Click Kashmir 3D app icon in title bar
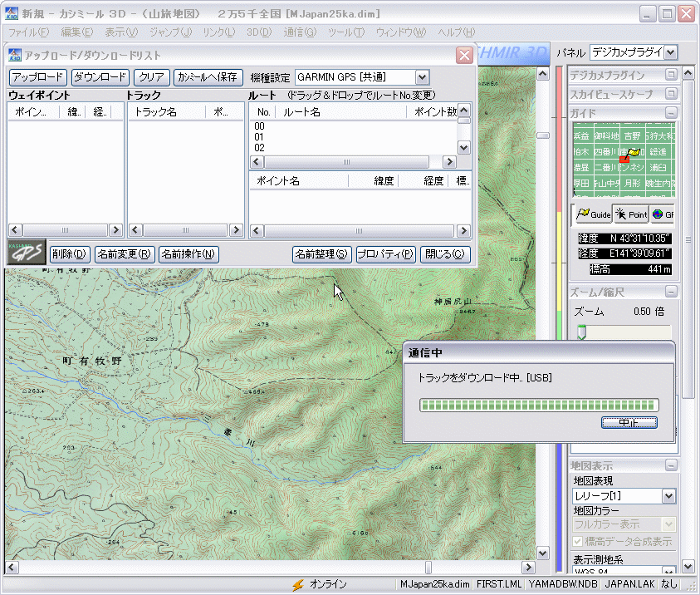 point(12,14)
